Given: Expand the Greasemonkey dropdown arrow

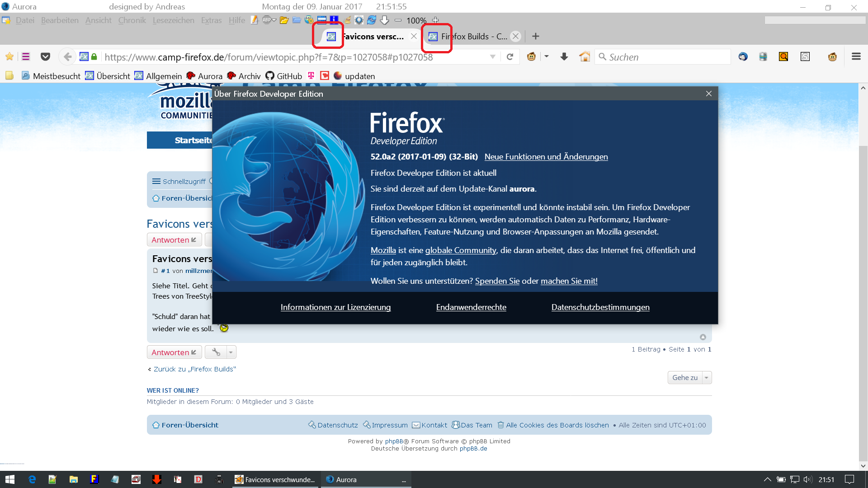Looking at the screenshot, I should pyautogui.click(x=547, y=57).
